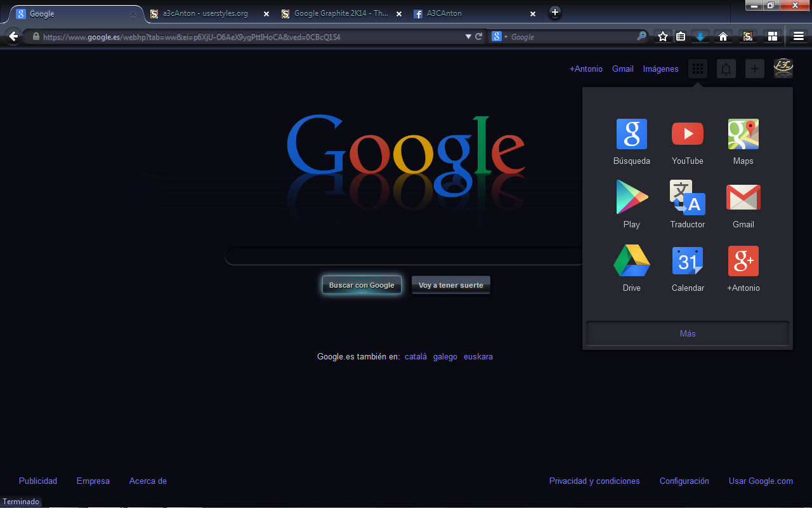This screenshot has width=812, height=508.
Task: Open the català language link
Action: tap(416, 356)
